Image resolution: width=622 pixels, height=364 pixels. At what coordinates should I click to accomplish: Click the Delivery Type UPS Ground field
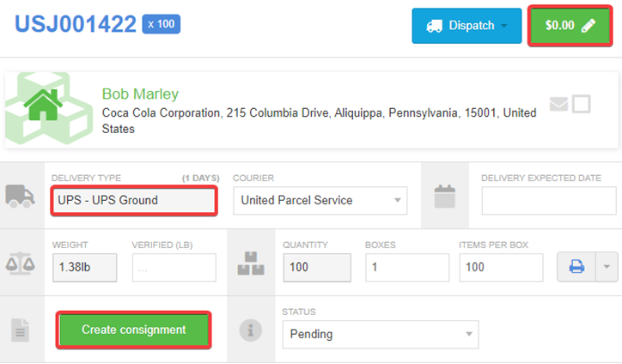point(134,201)
